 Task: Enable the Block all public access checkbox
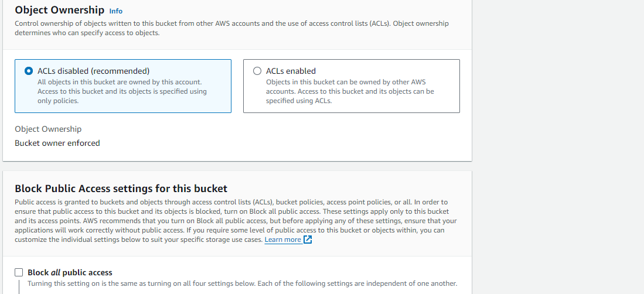click(x=19, y=272)
